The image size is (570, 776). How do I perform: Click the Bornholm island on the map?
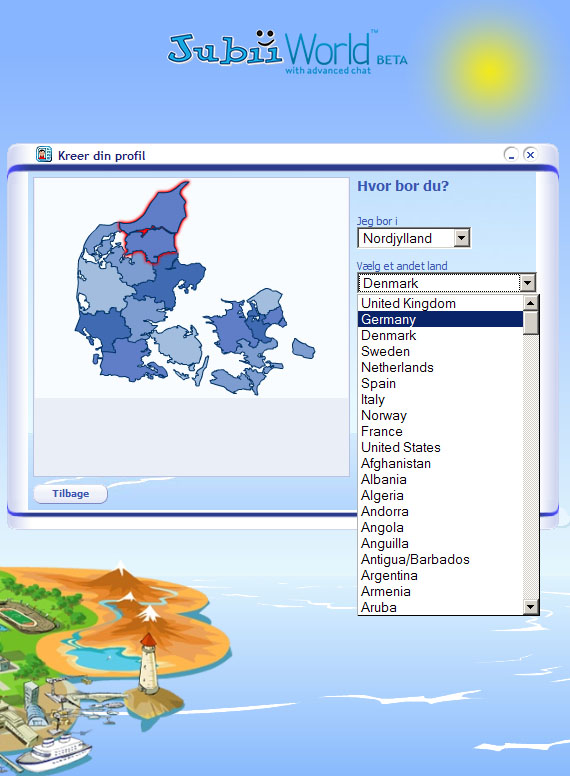tap(303, 348)
